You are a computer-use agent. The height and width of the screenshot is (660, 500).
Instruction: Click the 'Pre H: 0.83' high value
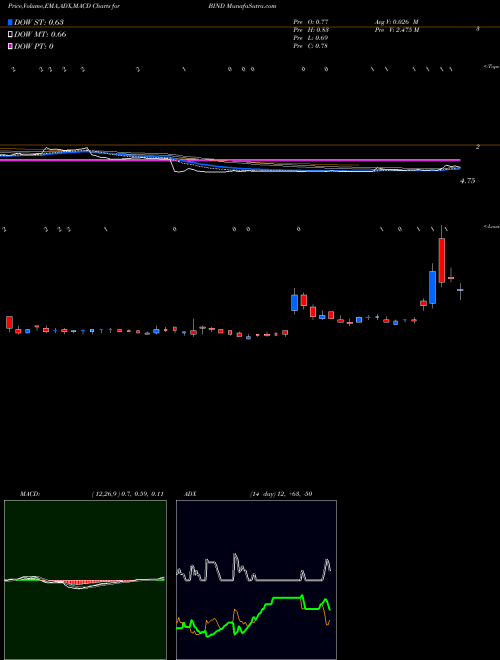click(311, 30)
